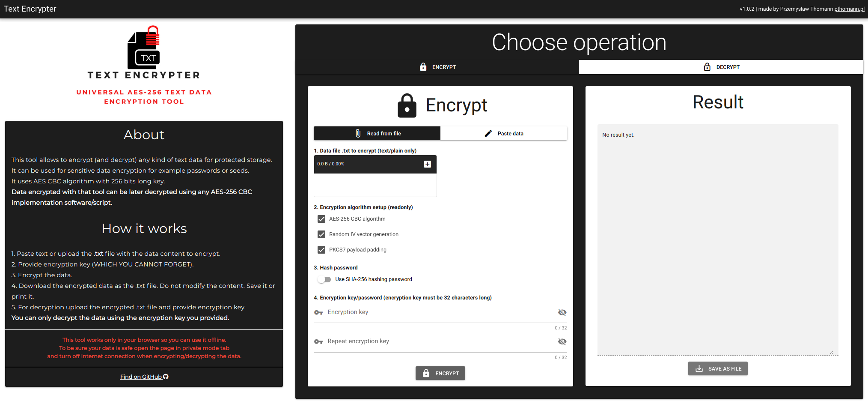Screen dimensions: 868x416
Task: Click the 'No result yet.' text
Action: pyautogui.click(x=618, y=135)
